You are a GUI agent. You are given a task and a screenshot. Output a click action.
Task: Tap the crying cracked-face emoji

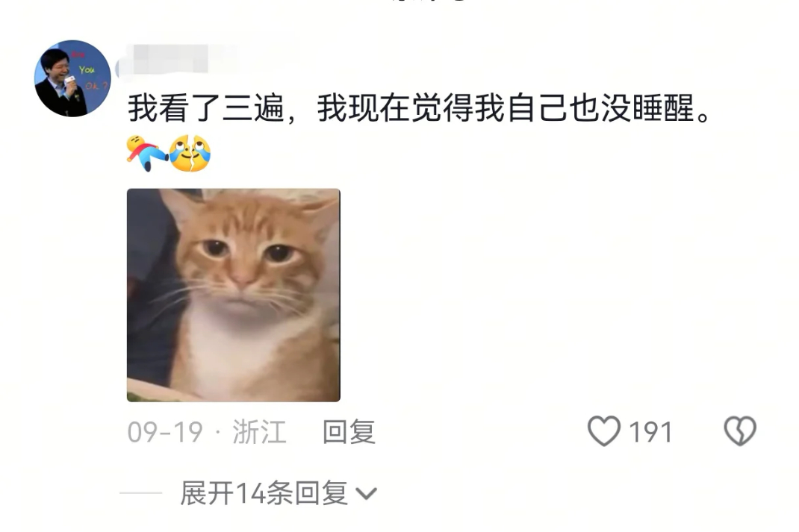coord(190,153)
